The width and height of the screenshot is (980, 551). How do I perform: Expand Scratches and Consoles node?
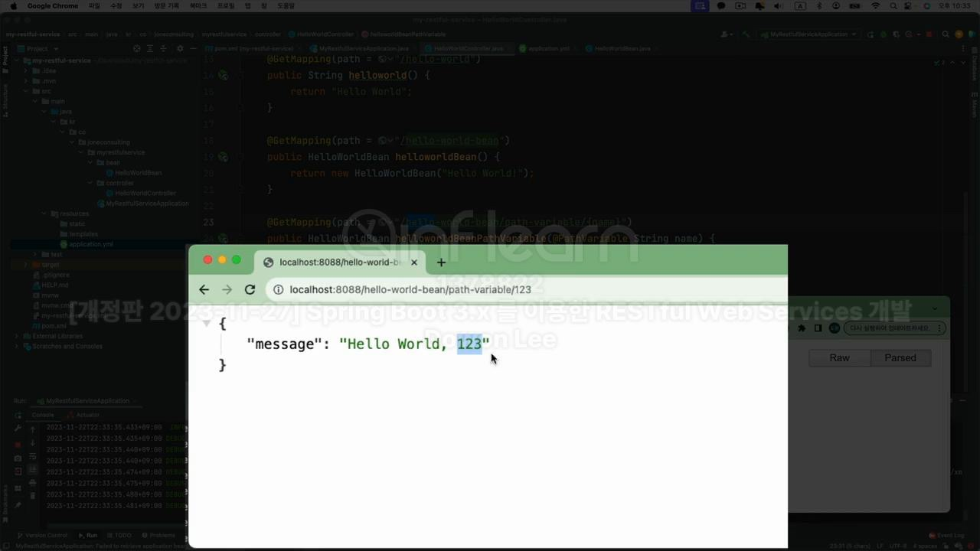(x=17, y=346)
